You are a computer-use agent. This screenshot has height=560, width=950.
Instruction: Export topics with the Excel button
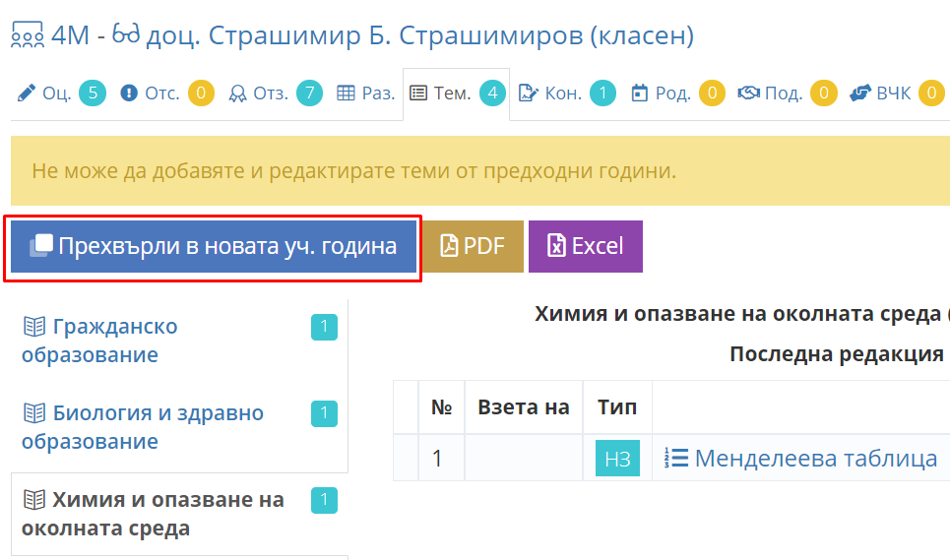[586, 246]
